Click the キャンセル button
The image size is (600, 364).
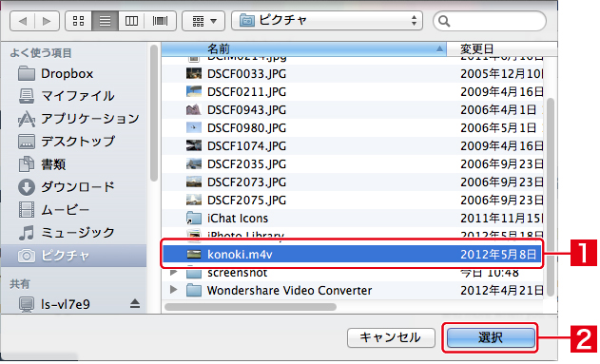pos(391,337)
